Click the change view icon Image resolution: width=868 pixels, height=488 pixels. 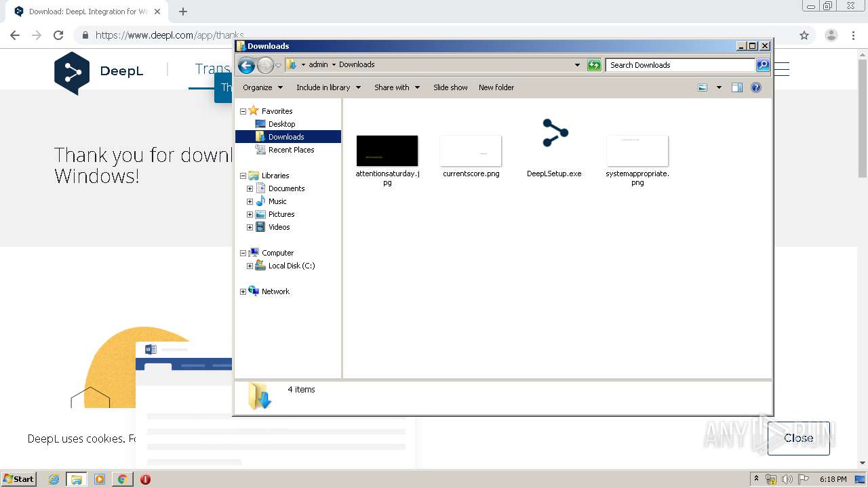pyautogui.click(x=703, y=87)
